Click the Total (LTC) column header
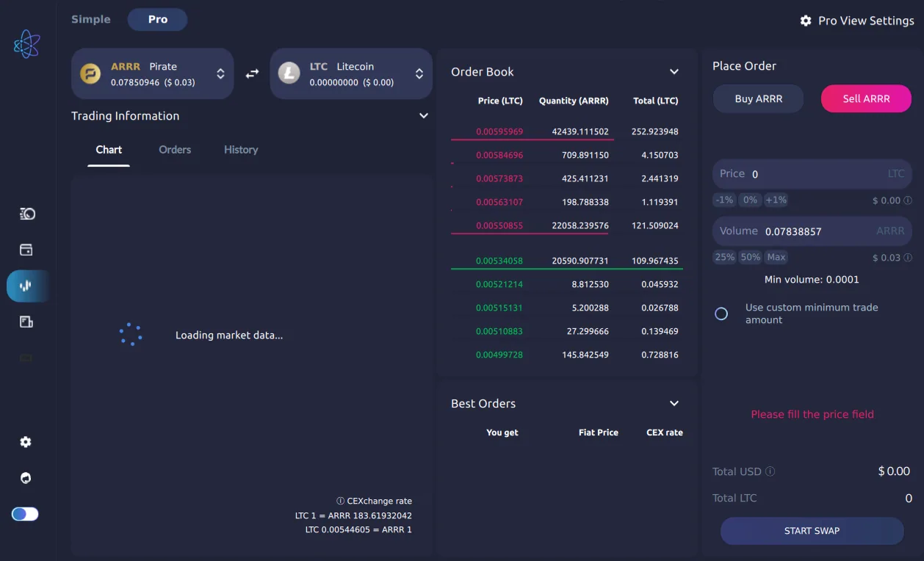The height and width of the screenshot is (561, 924). [x=655, y=101]
